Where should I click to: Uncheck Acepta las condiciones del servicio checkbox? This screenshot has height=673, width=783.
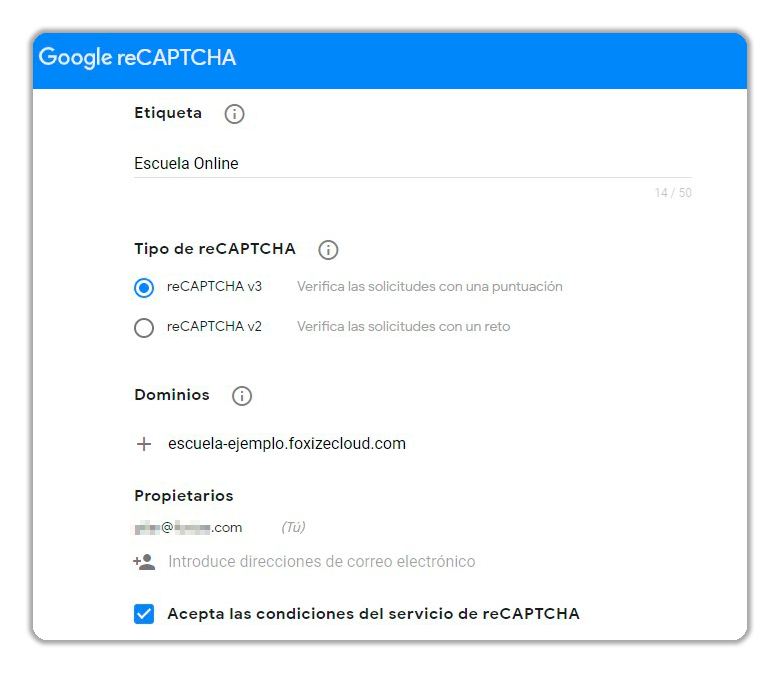(x=144, y=614)
